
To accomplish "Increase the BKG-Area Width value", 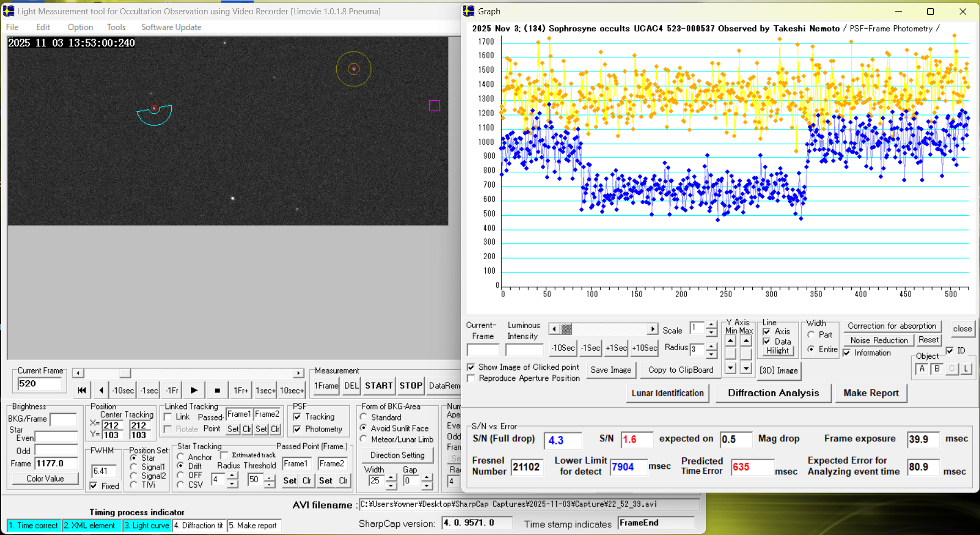I will pos(391,477).
